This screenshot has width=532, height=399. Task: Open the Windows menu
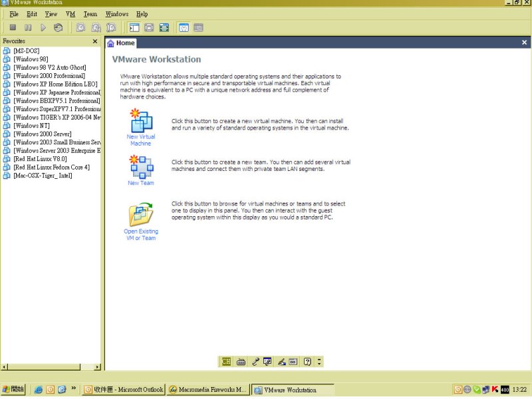tap(117, 14)
